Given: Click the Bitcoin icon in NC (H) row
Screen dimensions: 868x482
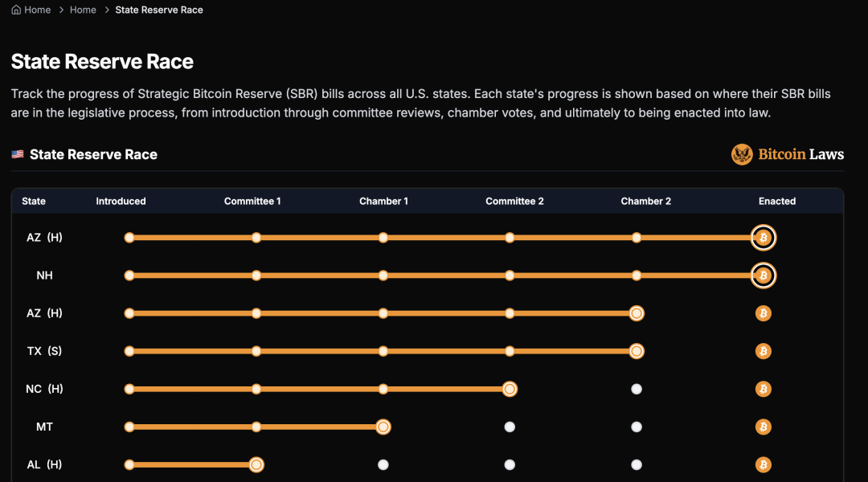Looking at the screenshot, I should pyautogui.click(x=764, y=389).
